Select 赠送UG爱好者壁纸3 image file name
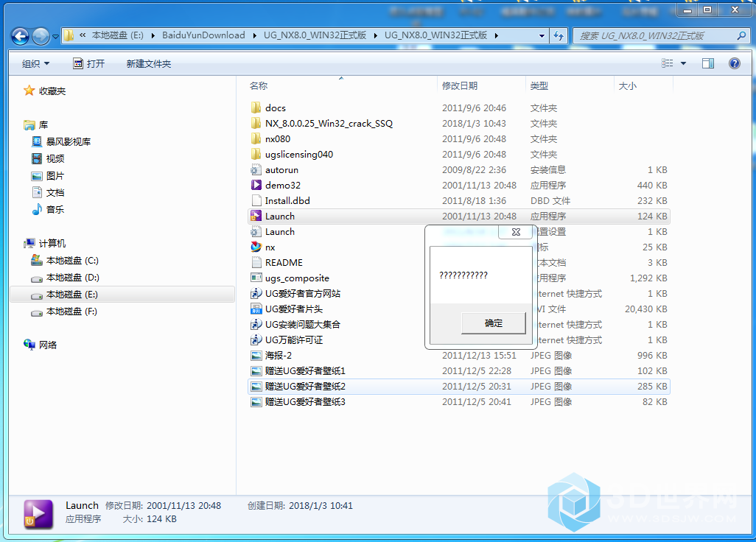The height and width of the screenshot is (542, 756). (x=305, y=402)
